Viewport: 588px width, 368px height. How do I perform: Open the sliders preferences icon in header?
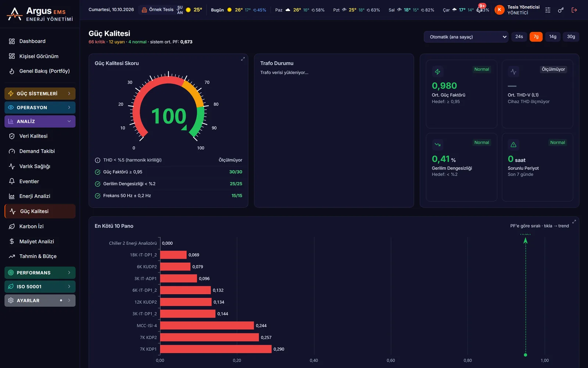point(548,10)
